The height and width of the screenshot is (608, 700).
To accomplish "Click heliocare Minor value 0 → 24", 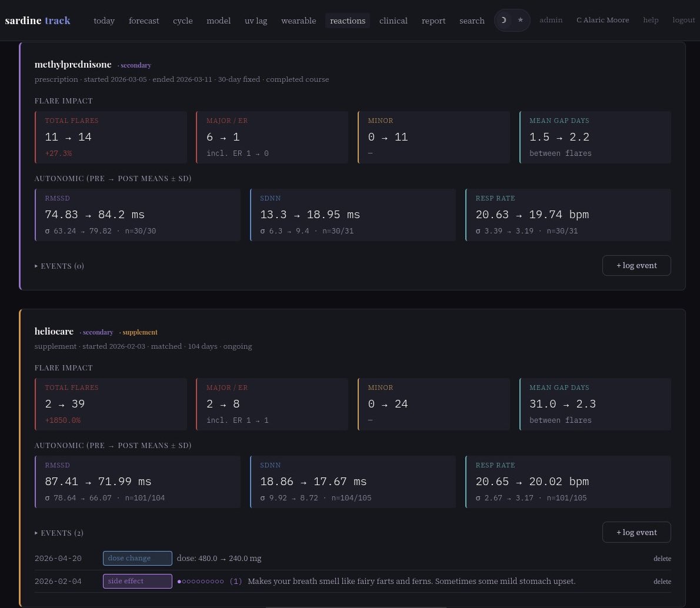I will [388, 404].
